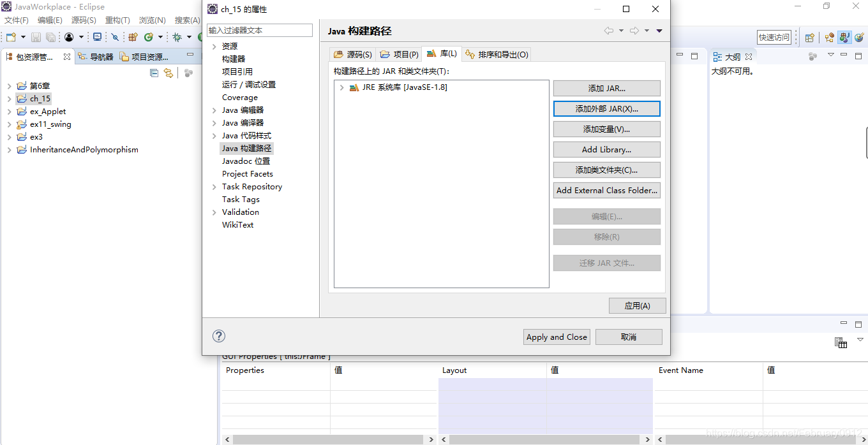Viewport: 868px width, 445px height.
Task: Select 运行 / 调试设置 in properties tree
Action: 249,84
